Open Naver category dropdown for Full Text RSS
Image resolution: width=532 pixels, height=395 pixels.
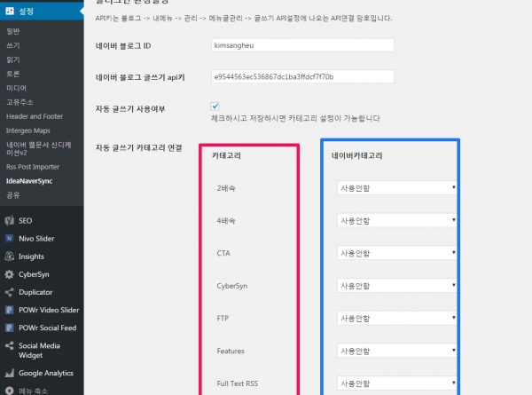(x=396, y=383)
